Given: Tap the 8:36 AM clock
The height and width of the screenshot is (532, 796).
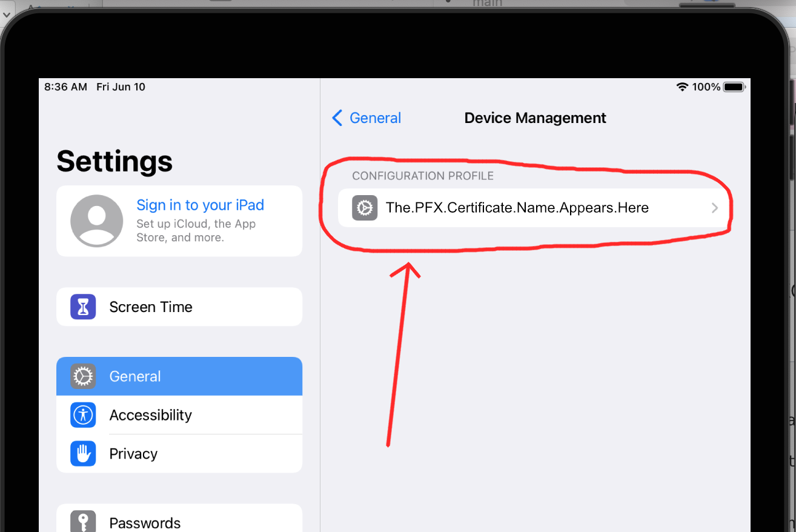Looking at the screenshot, I should [66, 87].
